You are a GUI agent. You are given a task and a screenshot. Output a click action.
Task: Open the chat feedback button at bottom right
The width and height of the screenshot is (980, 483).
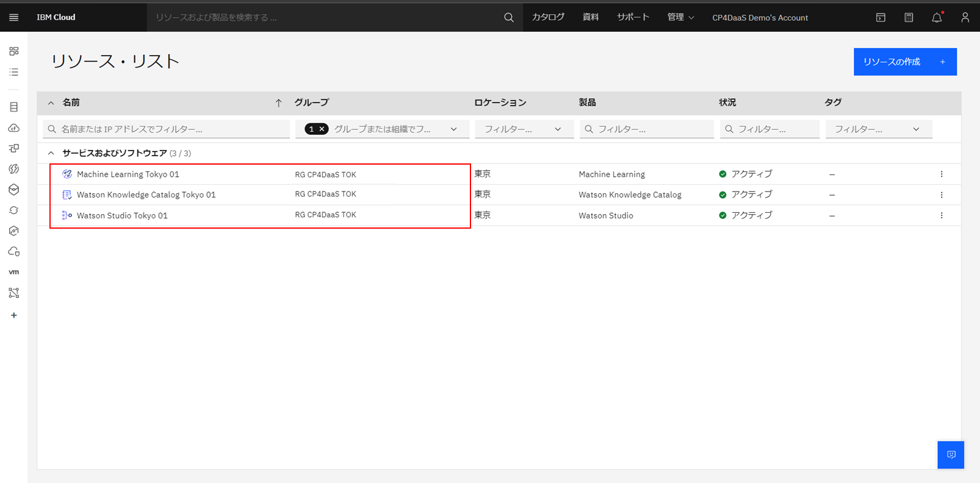click(951, 455)
